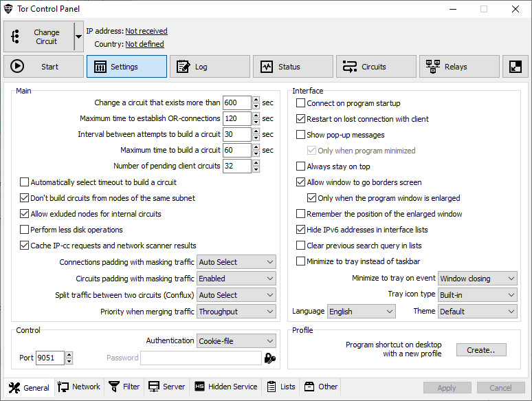
Task: Uncheck allow excluded nodes for internal circuits
Action: pos(24,214)
